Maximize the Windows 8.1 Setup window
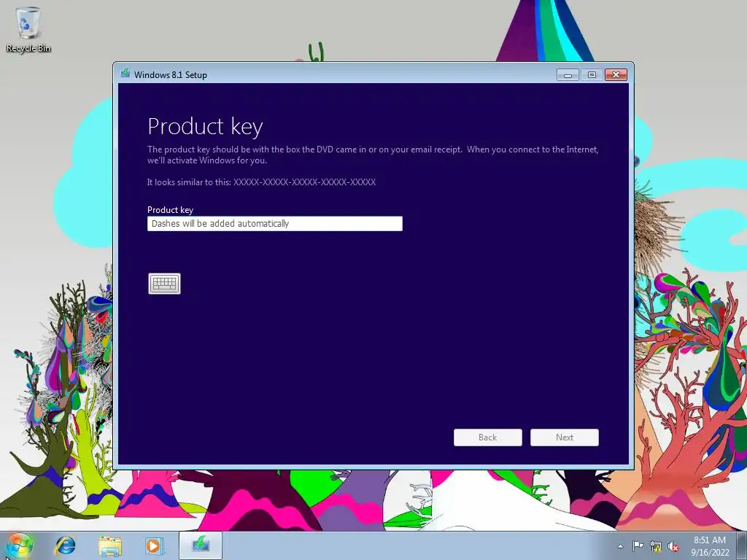 point(592,75)
